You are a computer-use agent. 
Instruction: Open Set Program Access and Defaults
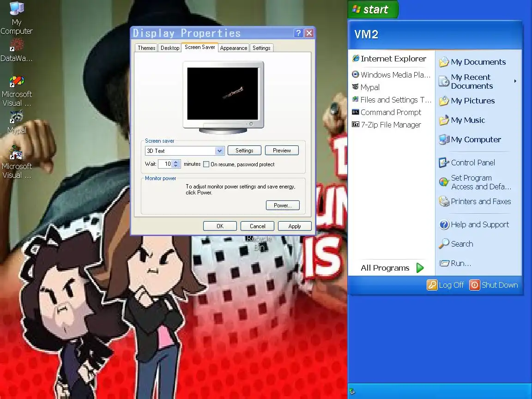pyautogui.click(x=475, y=182)
